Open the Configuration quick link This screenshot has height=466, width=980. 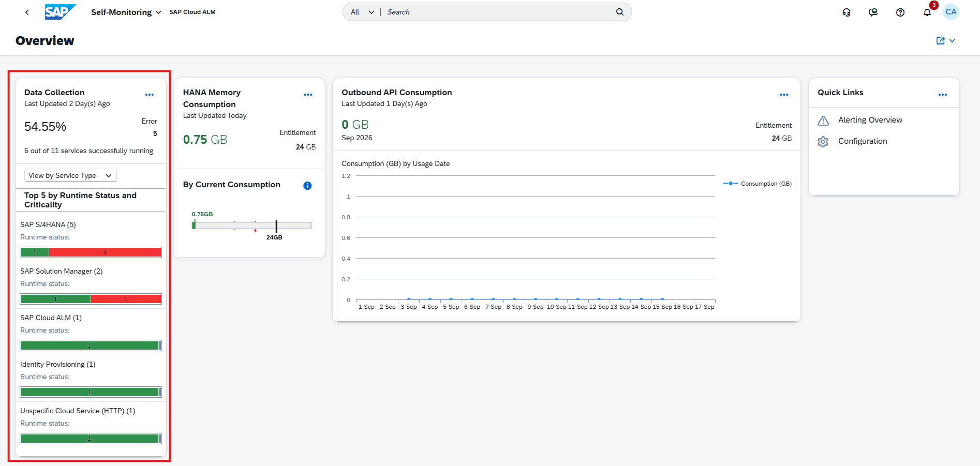[863, 141]
